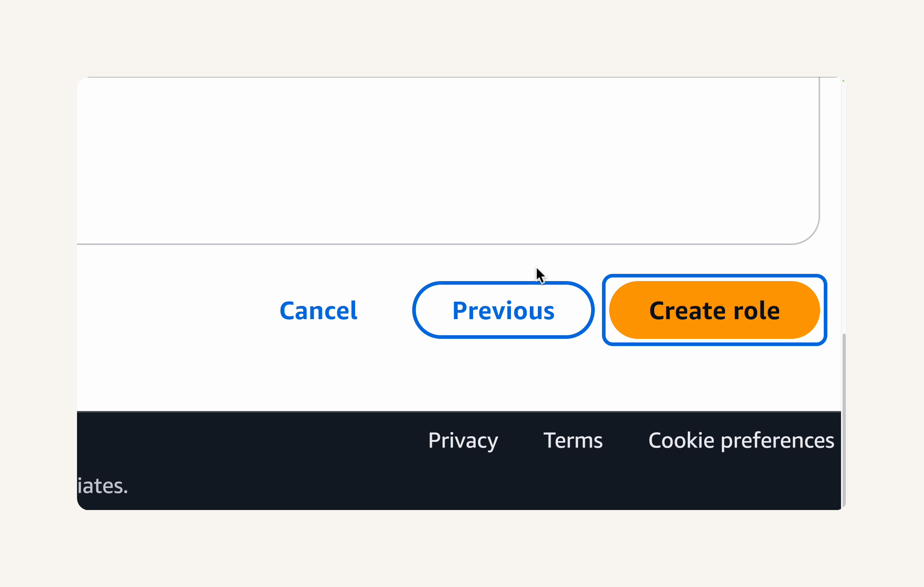Click inside the empty white panel area
924x587 pixels.
click(448, 160)
